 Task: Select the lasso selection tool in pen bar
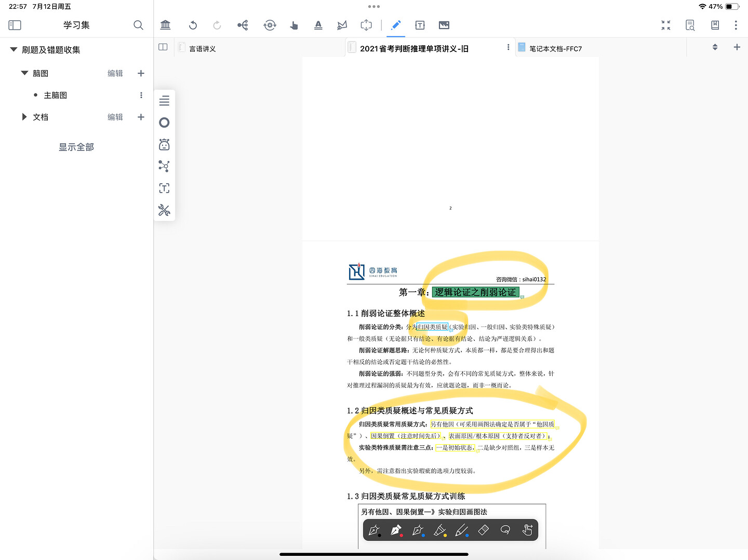click(505, 530)
